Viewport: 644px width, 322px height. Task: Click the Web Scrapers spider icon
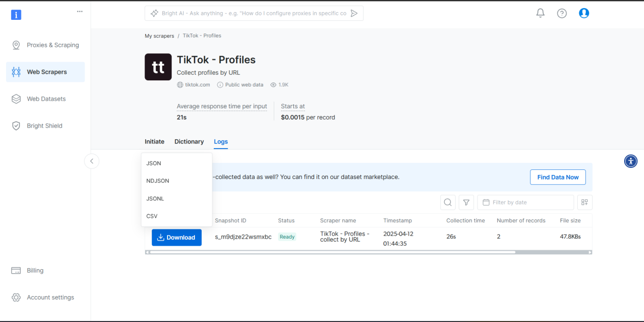click(16, 72)
